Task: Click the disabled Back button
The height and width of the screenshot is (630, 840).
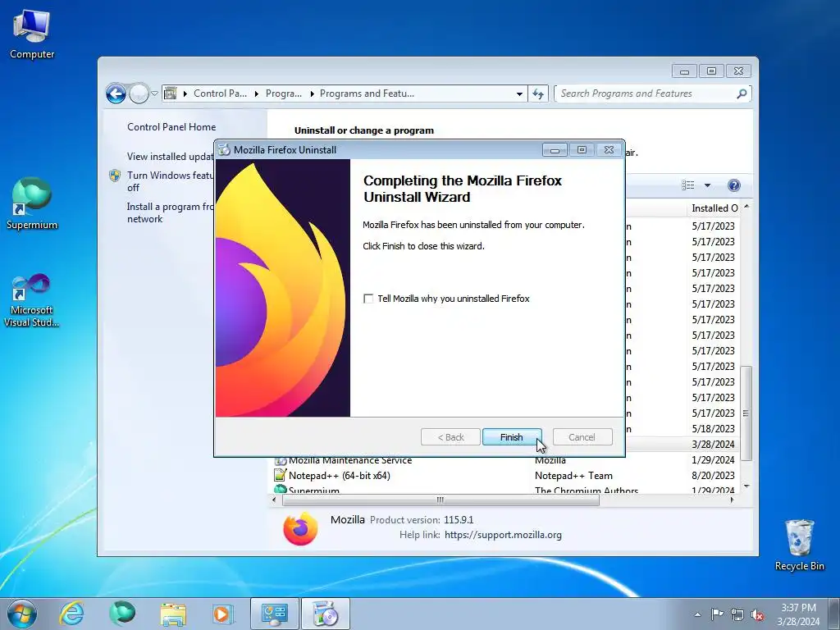Action: pos(450,437)
